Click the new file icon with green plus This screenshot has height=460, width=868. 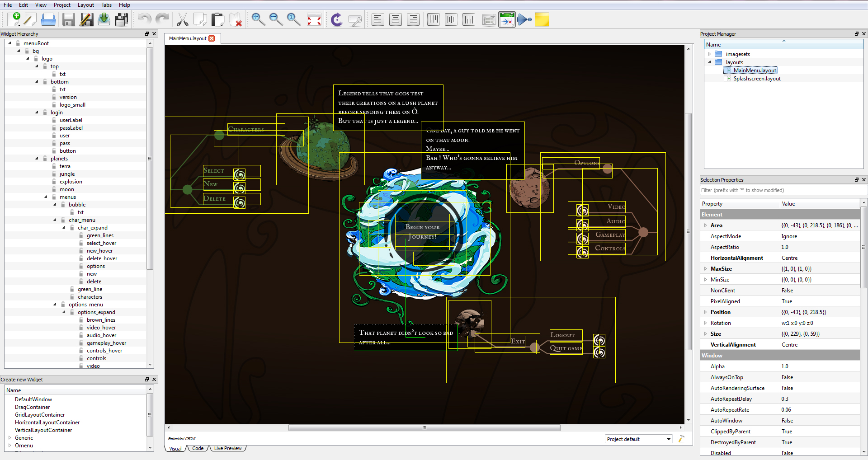point(14,19)
